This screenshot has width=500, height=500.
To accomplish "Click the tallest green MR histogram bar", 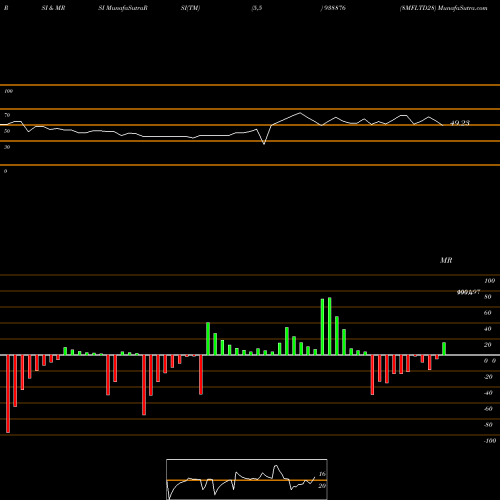I will [x=330, y=326].
